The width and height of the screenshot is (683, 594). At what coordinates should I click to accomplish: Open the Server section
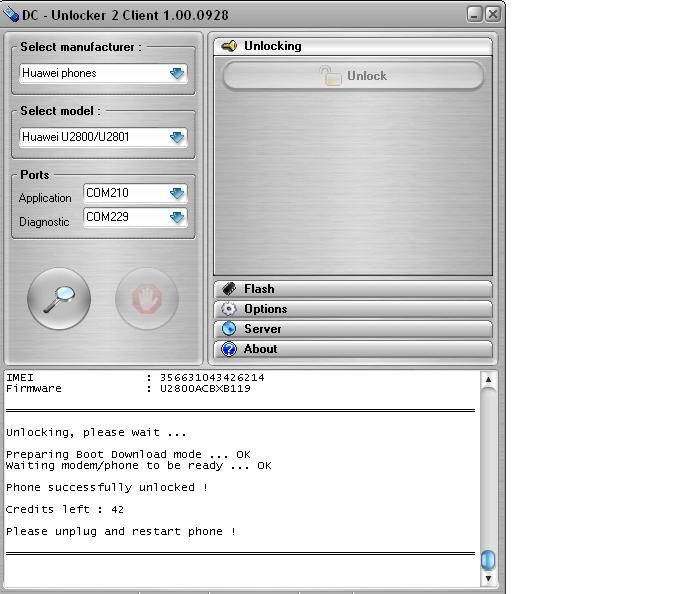pos(353,329)
